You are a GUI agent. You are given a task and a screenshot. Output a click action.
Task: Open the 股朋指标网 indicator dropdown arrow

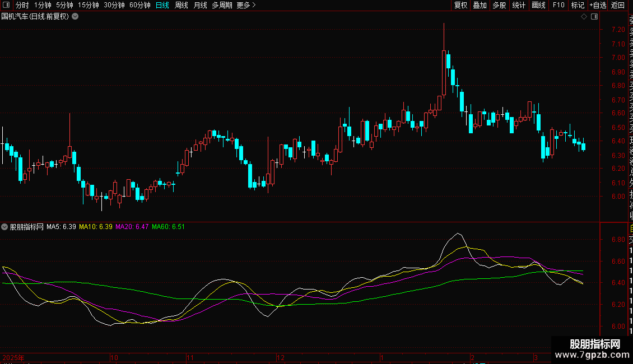[4, 227]
